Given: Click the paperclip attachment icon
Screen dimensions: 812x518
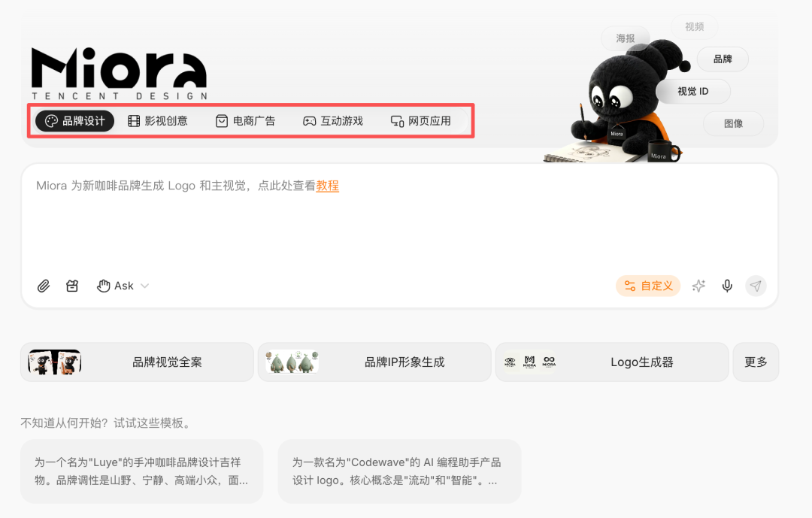Looking at the screenshot, I should tap(44, 286).
